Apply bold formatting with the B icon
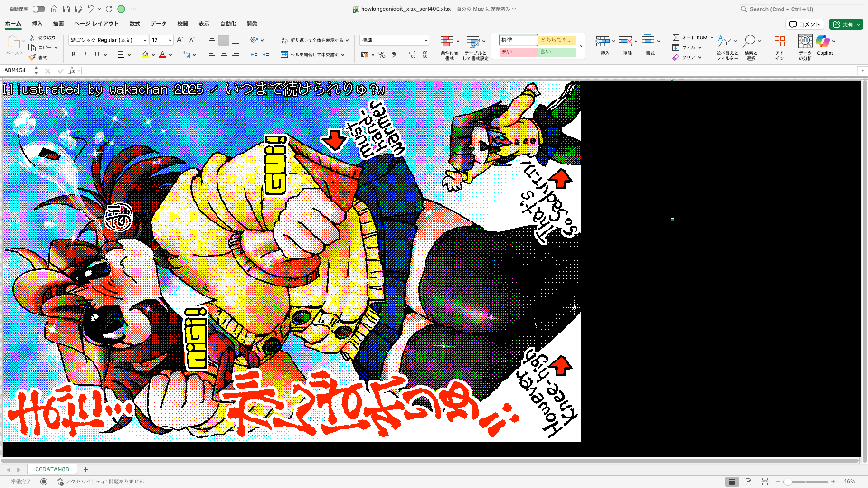868x488 pixels. (x=73, y=54)
